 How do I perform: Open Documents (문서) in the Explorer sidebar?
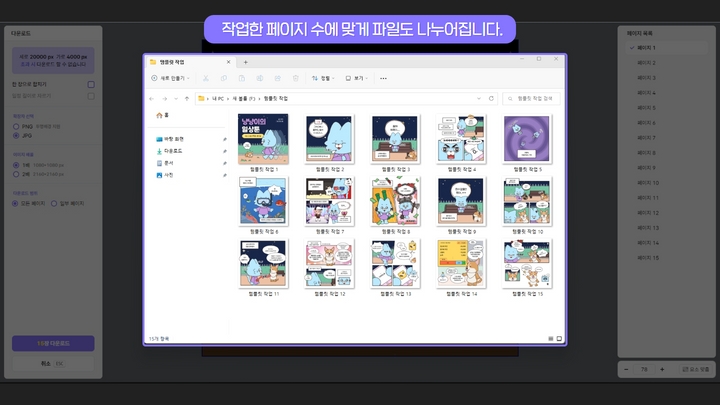[x=165, y=163]
